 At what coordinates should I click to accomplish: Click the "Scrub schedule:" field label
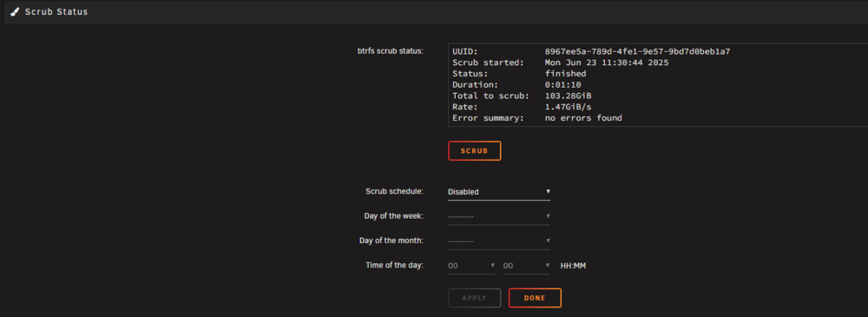[x=394, y=191]
